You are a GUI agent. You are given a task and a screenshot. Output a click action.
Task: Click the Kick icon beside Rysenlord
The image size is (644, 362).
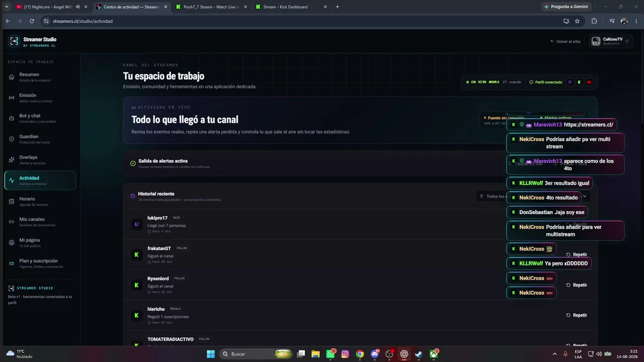[136, 285]
